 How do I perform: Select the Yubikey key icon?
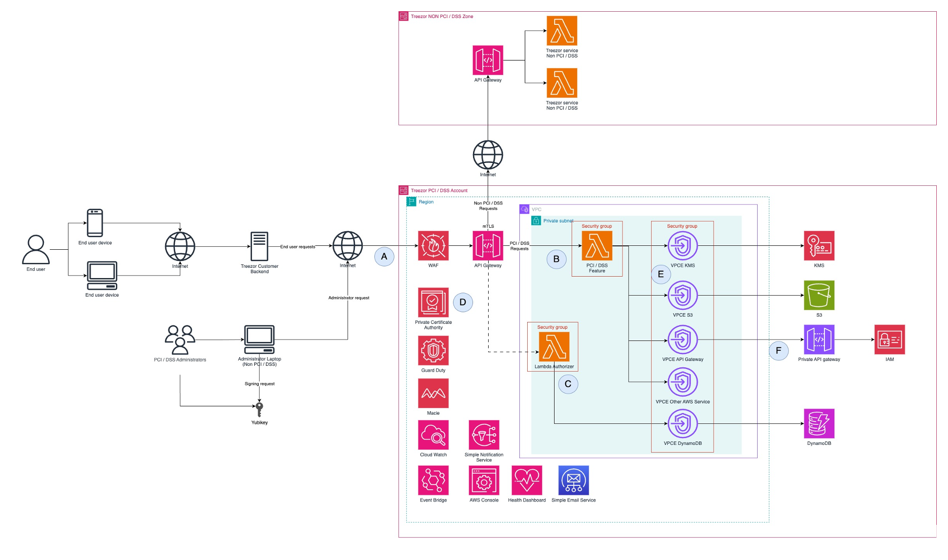[x=259, y=409]
